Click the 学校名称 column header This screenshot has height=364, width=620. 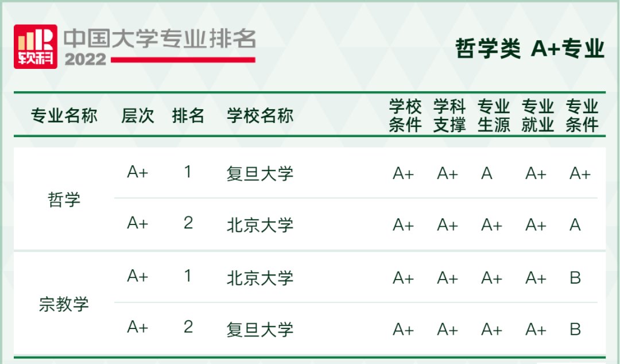click(260, 115)
